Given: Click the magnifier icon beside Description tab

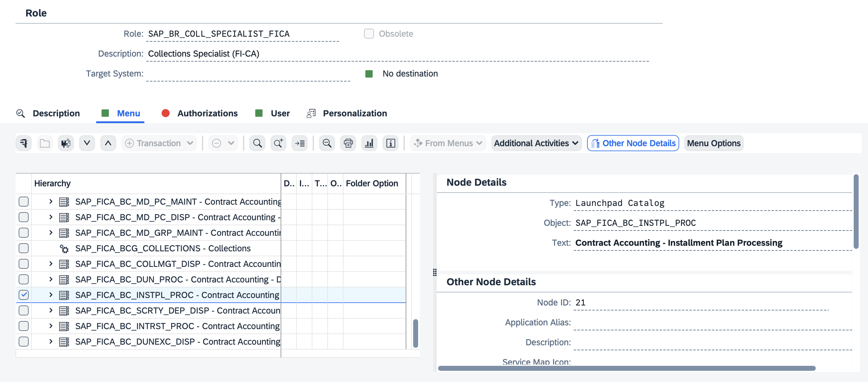Looking at the screenshot, I should 21,114.
